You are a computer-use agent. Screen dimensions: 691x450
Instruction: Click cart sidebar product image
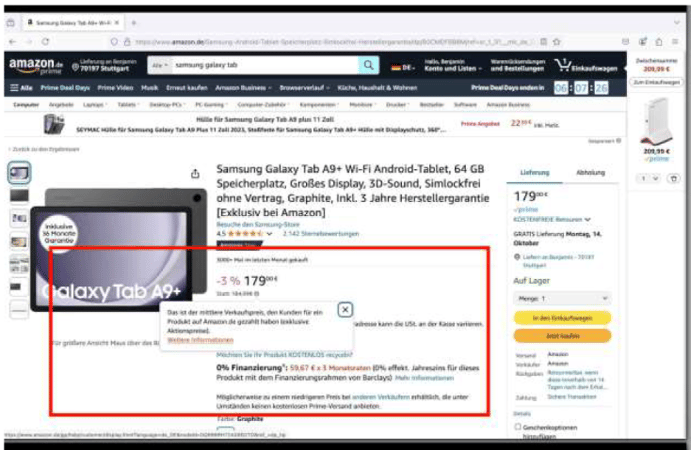coord(657,122)
